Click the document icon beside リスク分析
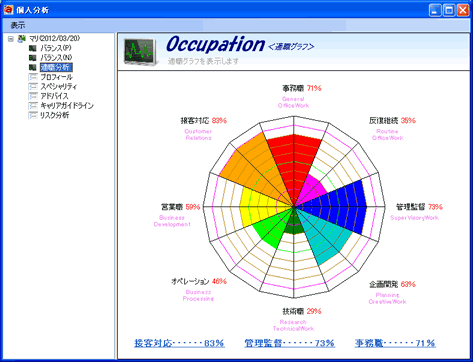The height and width of the screenshot is (362, 473). click(33, 116)
